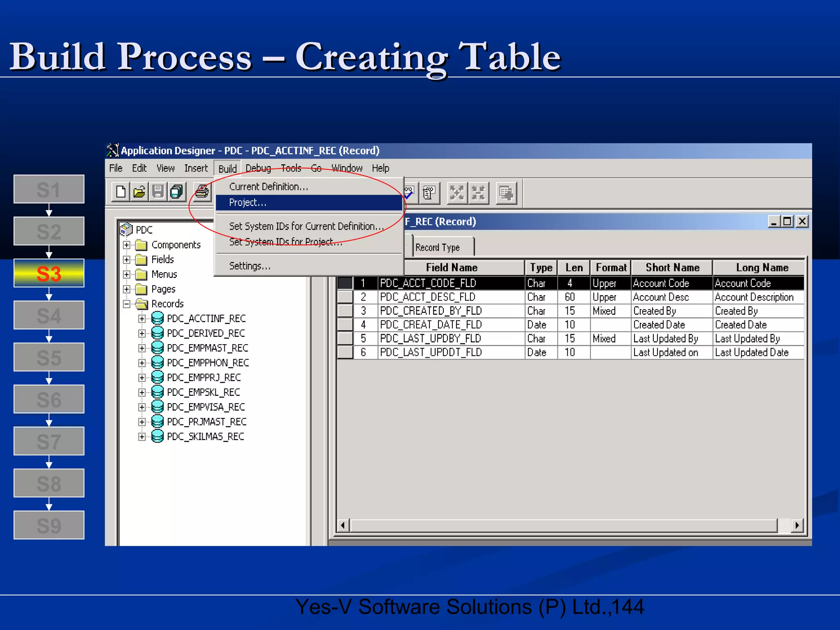
Task: Click the Components folder icon
Action: point(141,245)
